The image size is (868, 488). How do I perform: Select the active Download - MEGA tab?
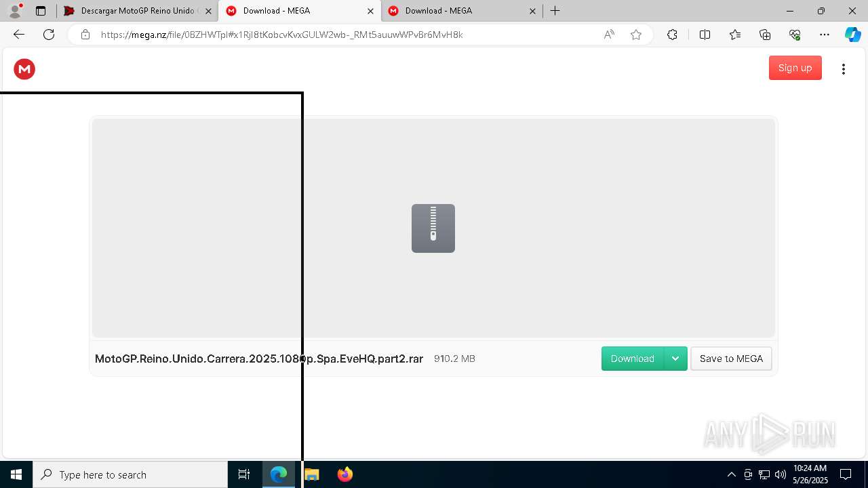tap(299, 11)
